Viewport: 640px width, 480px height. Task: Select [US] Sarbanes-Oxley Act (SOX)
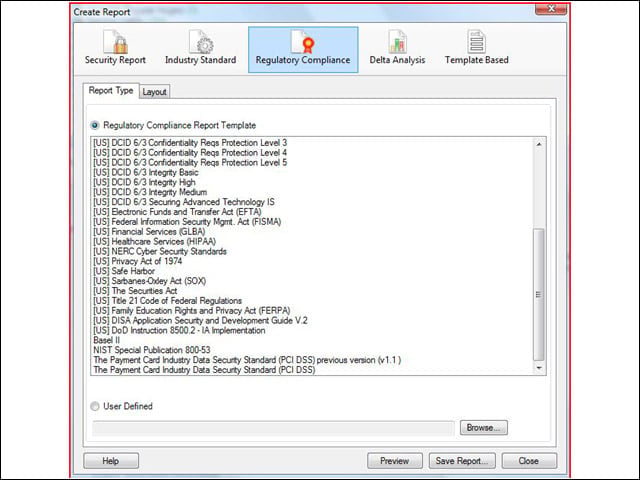[150, 281]
